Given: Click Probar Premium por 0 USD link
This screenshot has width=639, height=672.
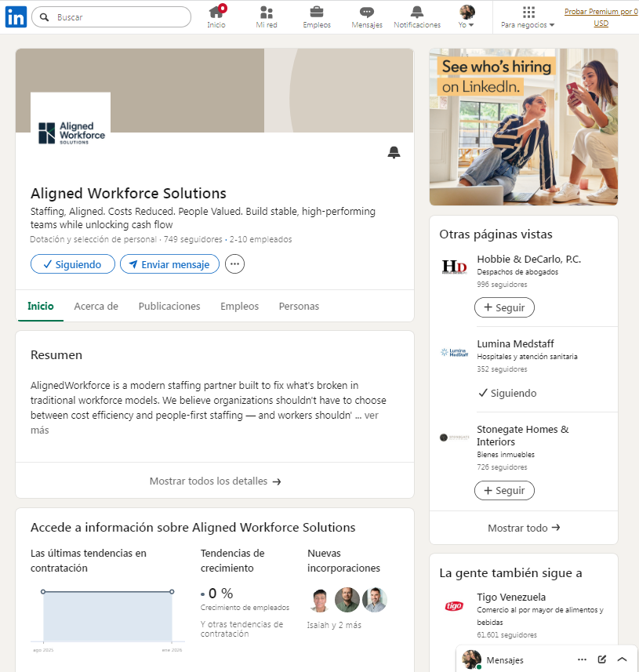Looking at the screenshot, I should 601,17.
